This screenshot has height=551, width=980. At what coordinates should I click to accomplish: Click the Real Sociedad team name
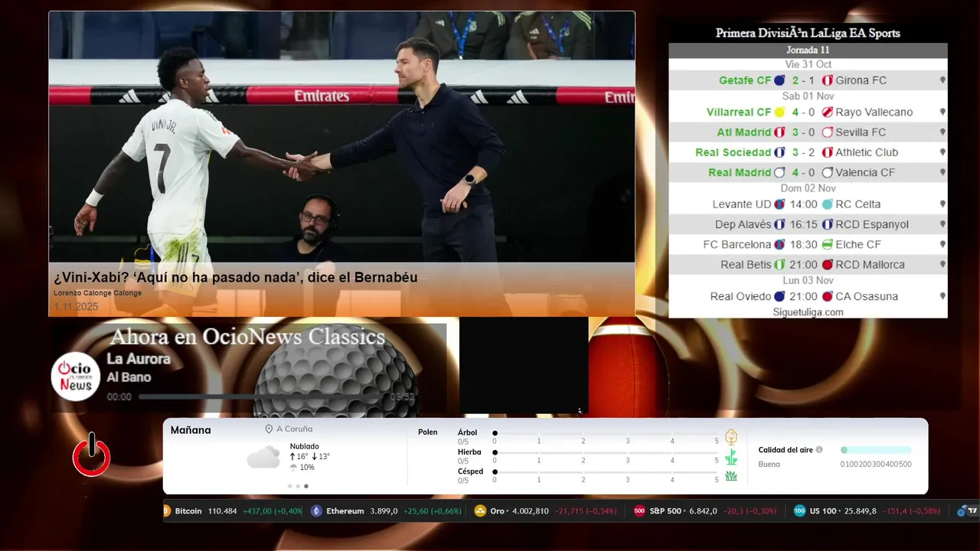coord(733,152)
